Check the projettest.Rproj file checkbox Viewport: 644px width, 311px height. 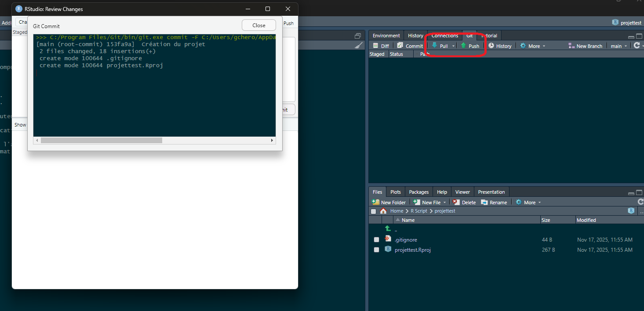[376, 250]
